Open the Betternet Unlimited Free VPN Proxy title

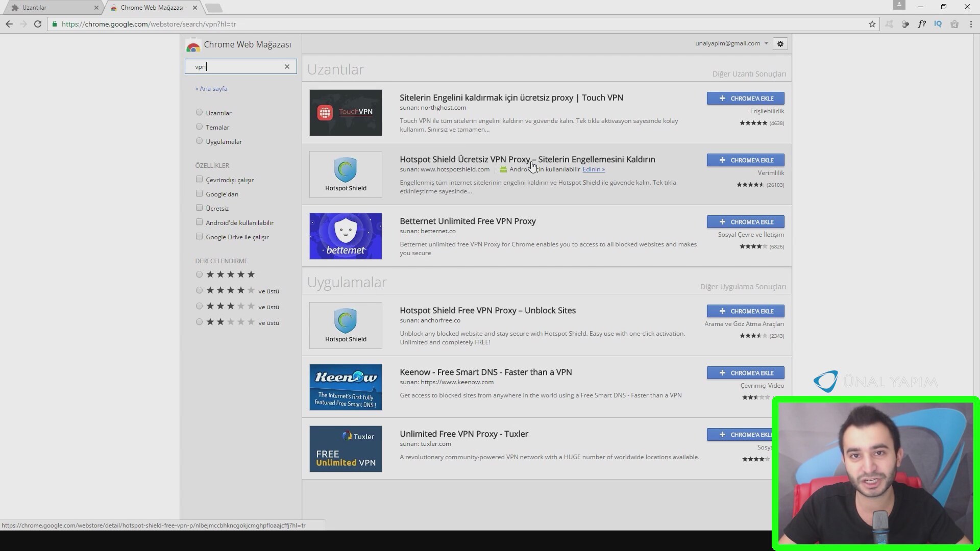tap(468, 221)
